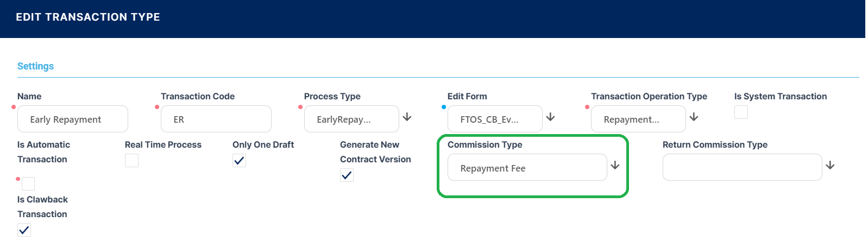Image resolution: width=868 pixels, height=247 pixels.
Task: Disable Generate New Contract Version checkbox
Action: click(347, 175)
